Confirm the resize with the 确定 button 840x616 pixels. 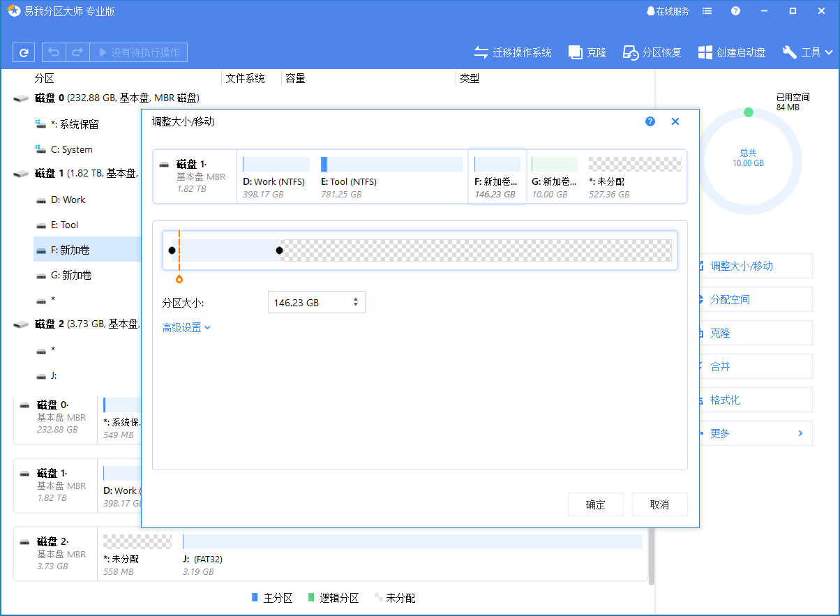(595, 504)
